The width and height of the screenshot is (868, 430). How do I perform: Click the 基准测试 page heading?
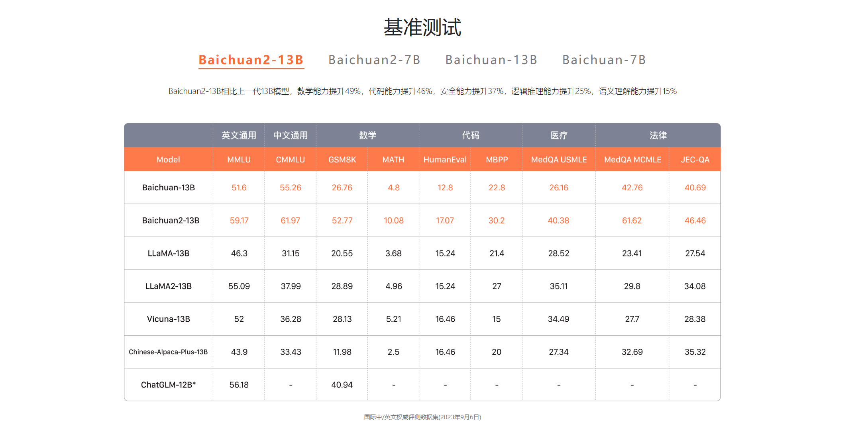422,27
